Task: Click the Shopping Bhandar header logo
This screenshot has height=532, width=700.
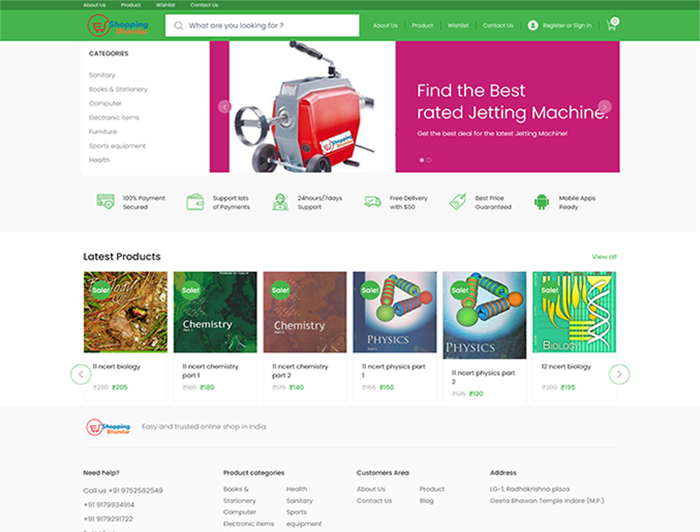Action: (x=118, y=25)
